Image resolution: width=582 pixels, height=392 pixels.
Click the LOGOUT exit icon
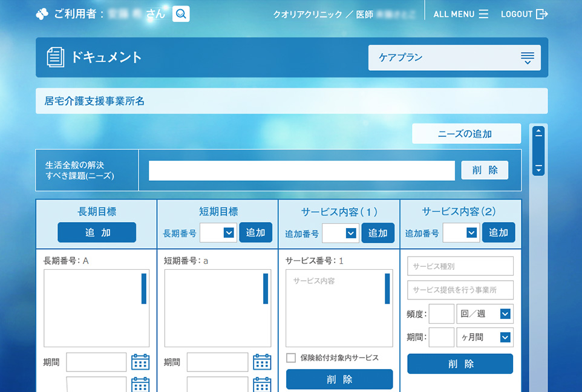coord(542,14)
